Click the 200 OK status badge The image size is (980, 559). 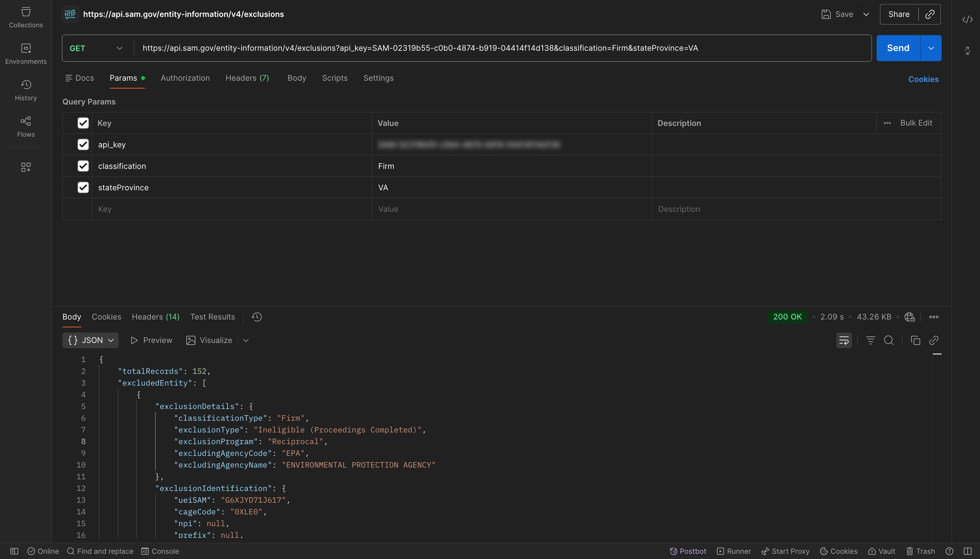point(787,317)
